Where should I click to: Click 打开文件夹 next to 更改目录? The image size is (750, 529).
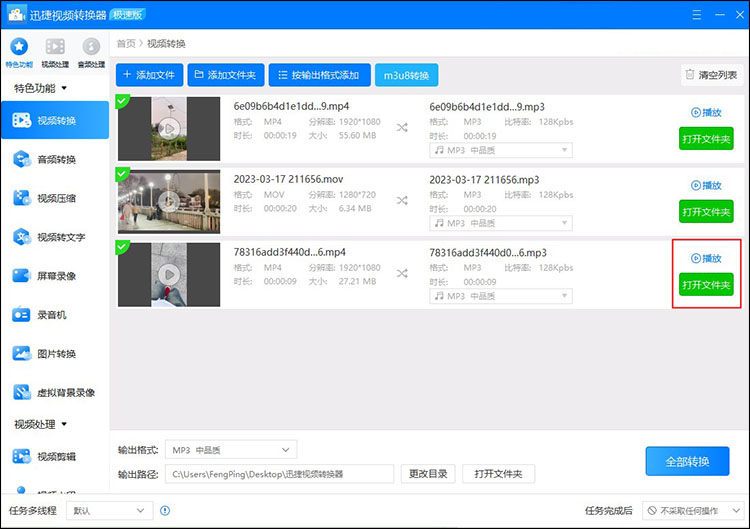coord(498,474)
